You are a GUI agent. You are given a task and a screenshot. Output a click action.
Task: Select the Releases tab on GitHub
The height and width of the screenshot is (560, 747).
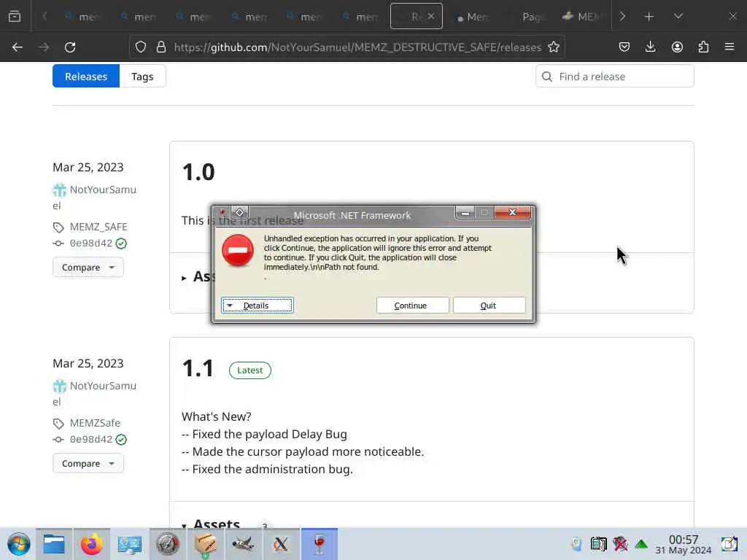(x=86, y=76)
